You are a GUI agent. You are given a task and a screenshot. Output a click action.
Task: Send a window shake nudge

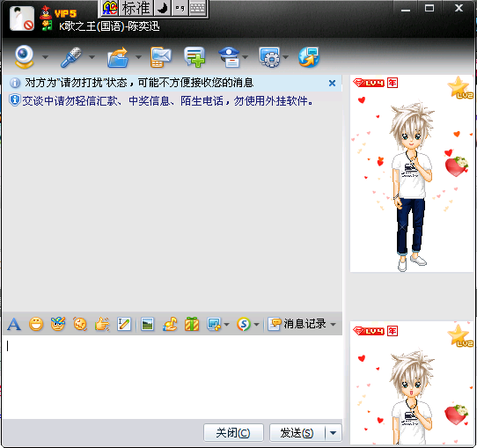coord(80,324)
